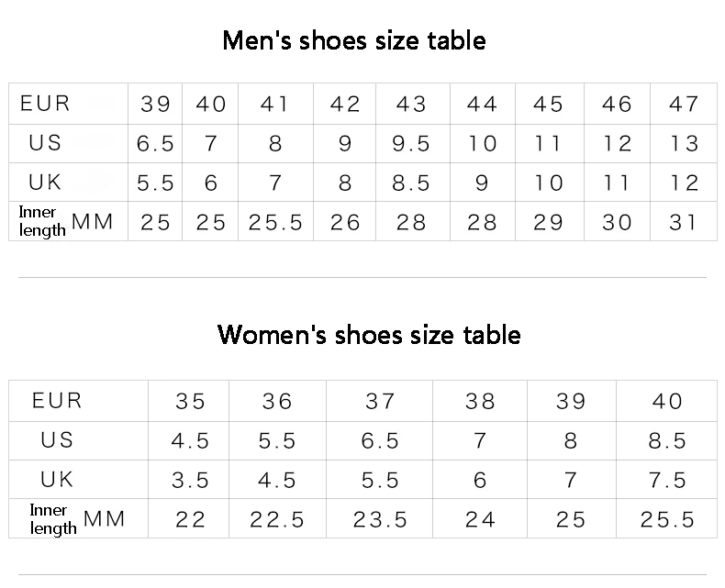This screenshot has height=588, width=725.
Task: Select UK size 12 in the men's table
Action: pos(684,183)
